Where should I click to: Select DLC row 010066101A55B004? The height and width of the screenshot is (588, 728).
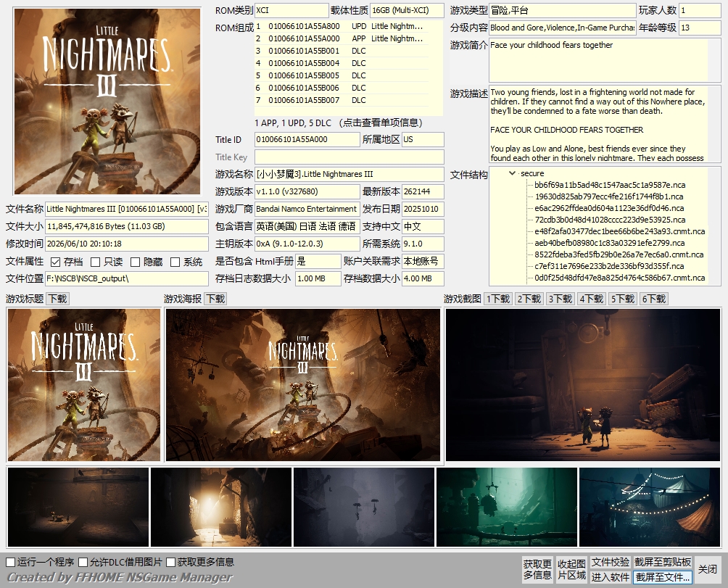[342, 63]
